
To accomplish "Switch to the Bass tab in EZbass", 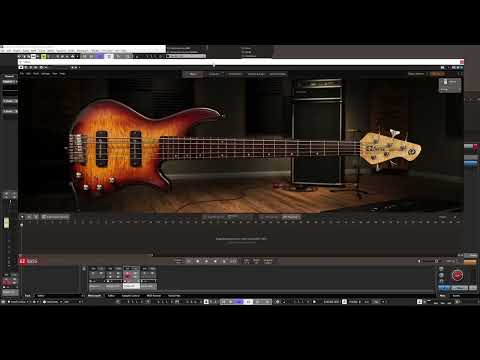I will pos(193,74).
